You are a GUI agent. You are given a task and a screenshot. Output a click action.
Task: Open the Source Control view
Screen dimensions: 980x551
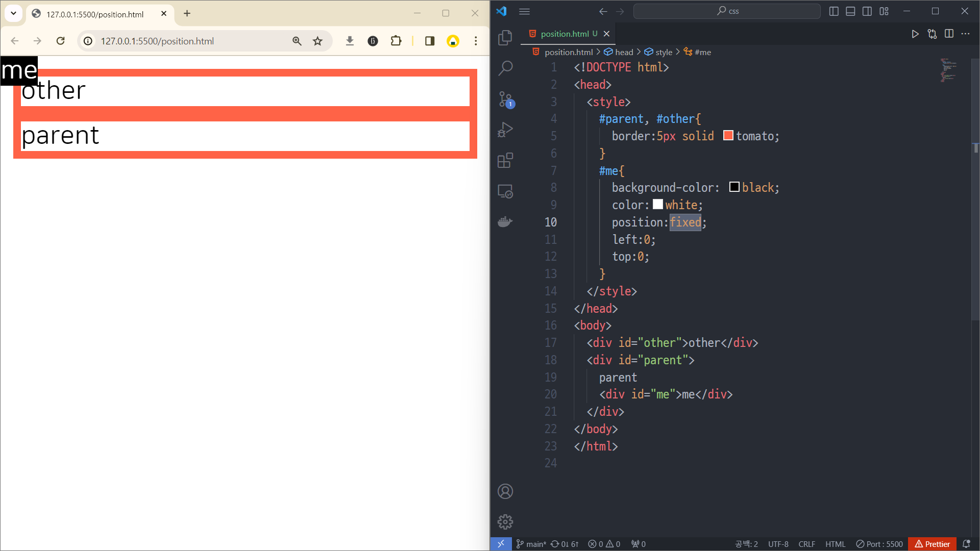505,99
